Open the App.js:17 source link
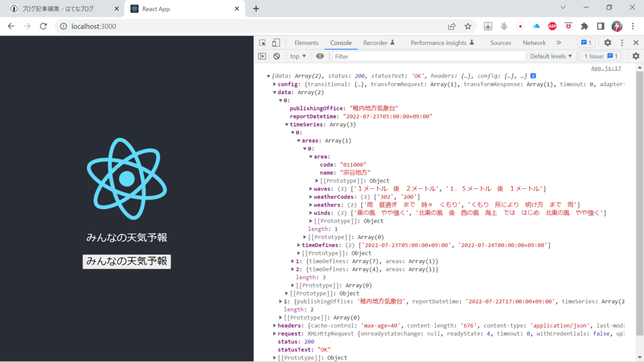Image resolution: width=644 pixels, height=362 pixels. 606,68
